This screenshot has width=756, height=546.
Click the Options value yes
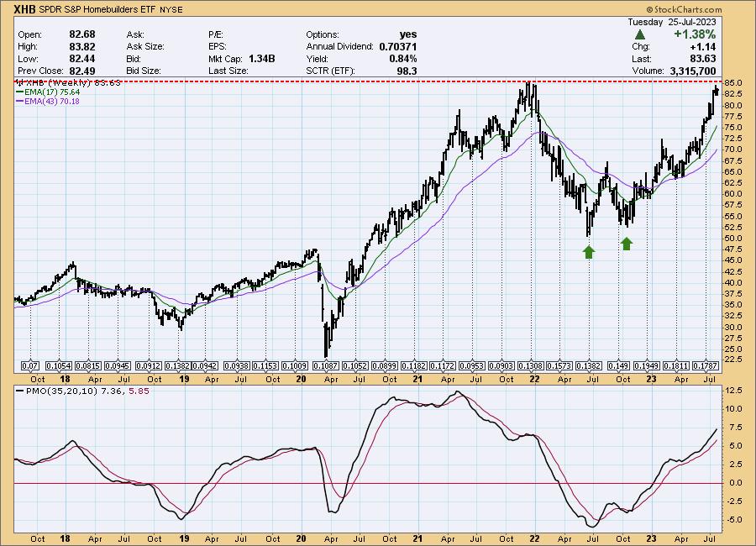(x=408, y=34)
